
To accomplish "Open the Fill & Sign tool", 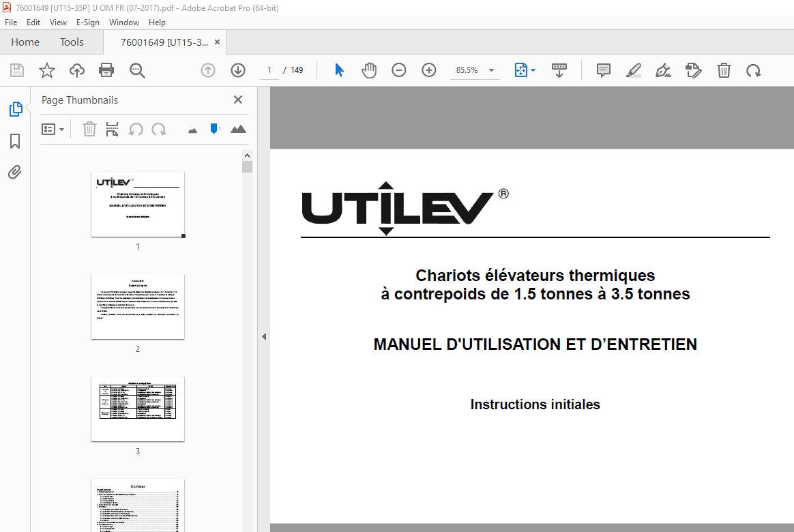I will pyautogui.click(x=663, y=70).
